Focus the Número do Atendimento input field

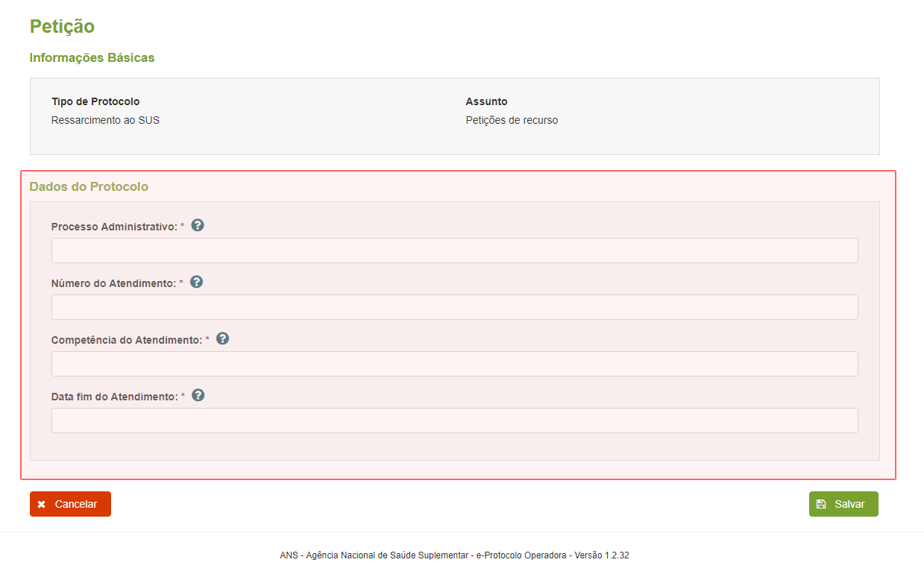[x=454, y=307]
